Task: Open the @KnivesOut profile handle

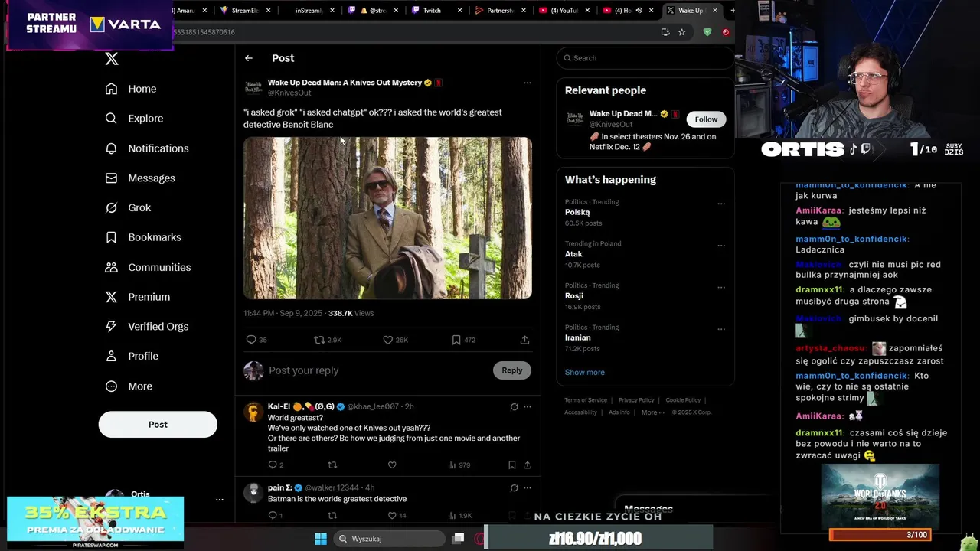Action: click(x=289, y=93)
